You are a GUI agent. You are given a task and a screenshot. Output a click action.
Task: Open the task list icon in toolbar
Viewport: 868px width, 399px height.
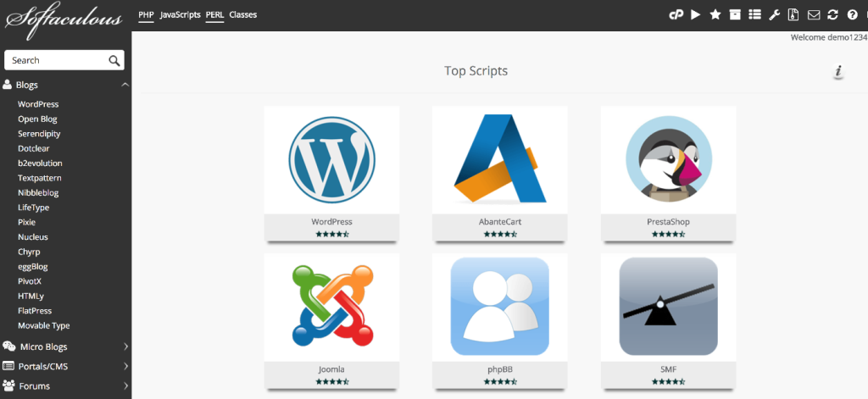754,15
